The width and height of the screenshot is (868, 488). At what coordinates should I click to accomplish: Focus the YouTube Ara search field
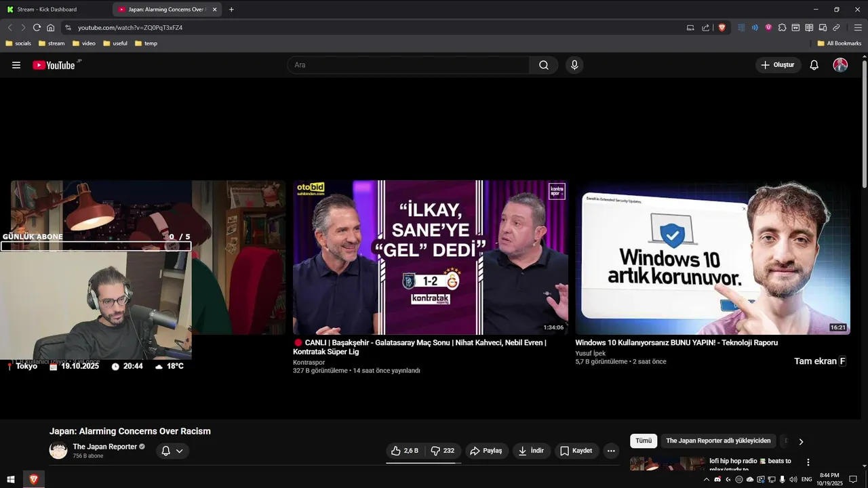point(408,65)
